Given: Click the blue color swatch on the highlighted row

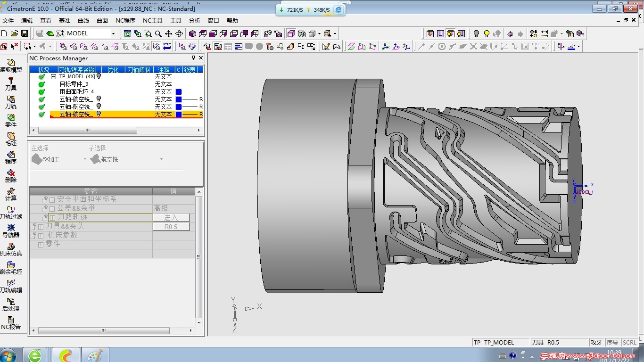Looking at the screenshot, I should pyautogui.click(x=179, y=115).
